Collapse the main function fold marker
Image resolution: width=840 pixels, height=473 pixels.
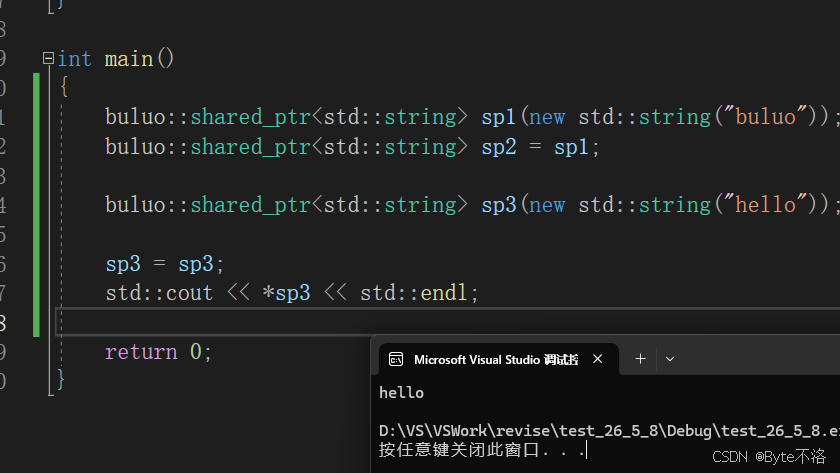click(x=48, y=58)
